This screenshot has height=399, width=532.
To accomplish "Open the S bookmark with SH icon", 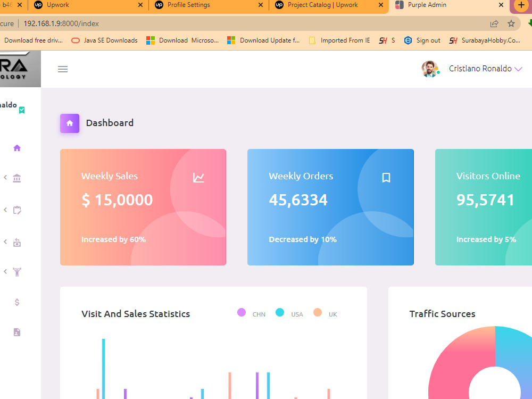I will tap(387, 40).
